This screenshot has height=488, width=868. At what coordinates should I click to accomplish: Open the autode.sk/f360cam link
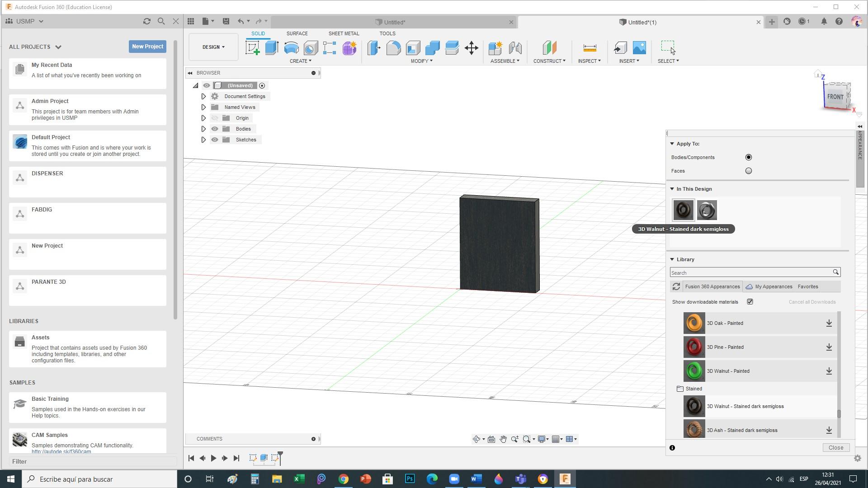coord(61,451)
